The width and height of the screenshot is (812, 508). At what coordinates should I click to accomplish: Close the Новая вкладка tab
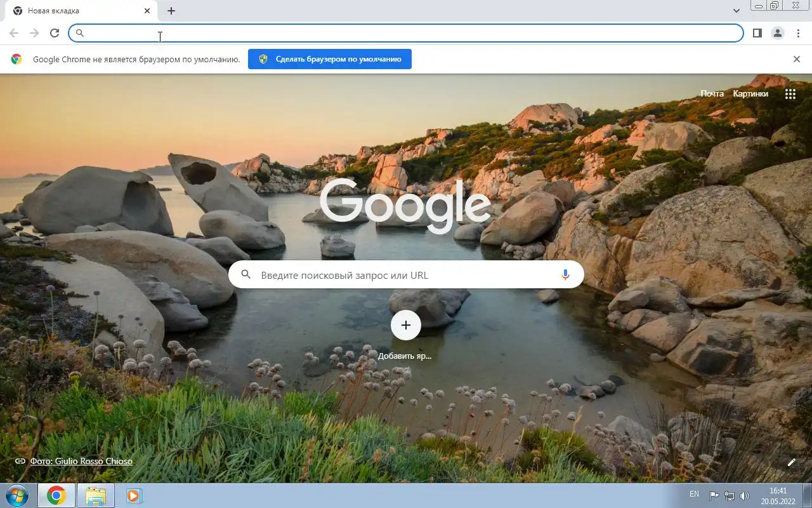[147, 11]
